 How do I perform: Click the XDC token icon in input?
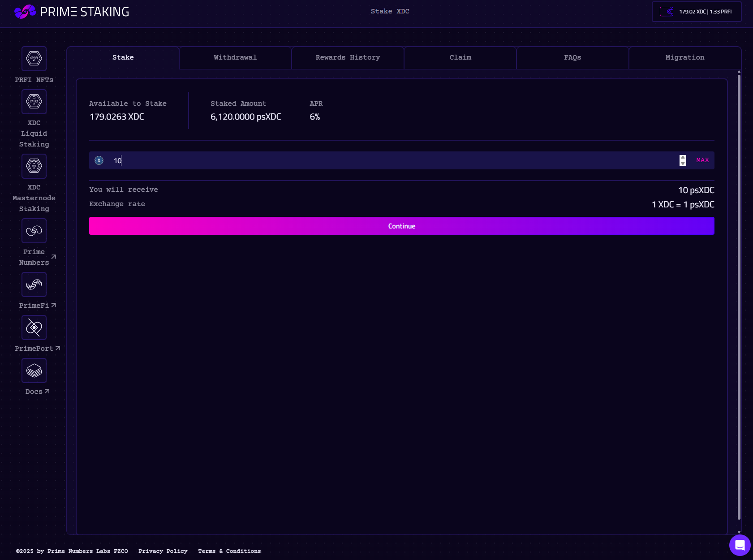coord(99,160)
